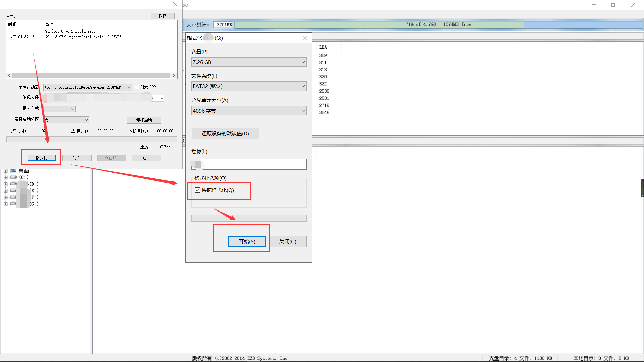Enable the 刻录校验 write verification checkbox

(137, 87)
